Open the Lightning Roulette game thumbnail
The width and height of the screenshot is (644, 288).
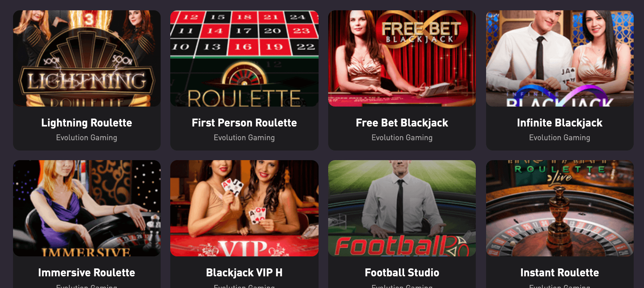point(87,58)
